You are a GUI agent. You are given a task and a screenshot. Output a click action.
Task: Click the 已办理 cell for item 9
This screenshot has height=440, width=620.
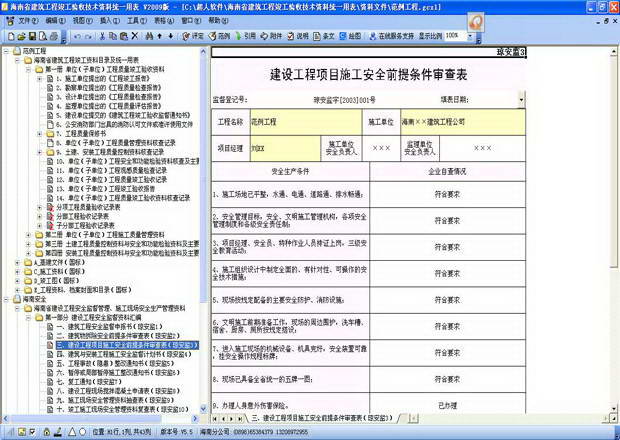[448, 404]
